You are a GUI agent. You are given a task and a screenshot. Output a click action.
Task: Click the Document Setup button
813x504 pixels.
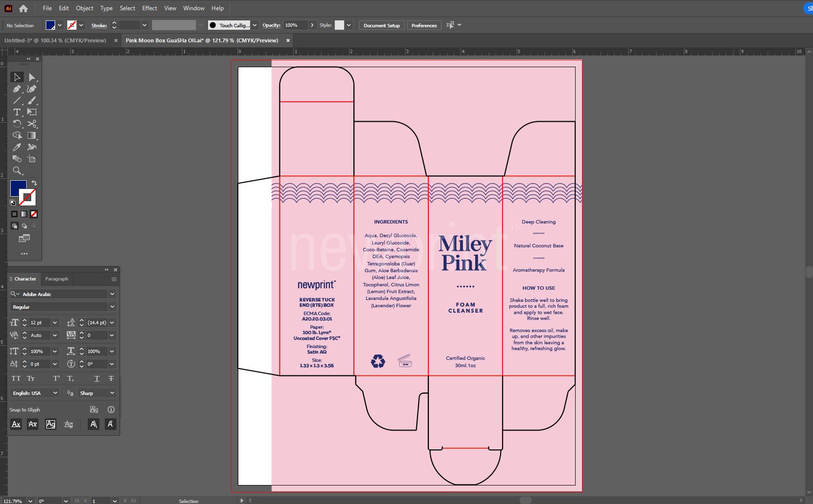pyautogui.click(x=382, y=25)
